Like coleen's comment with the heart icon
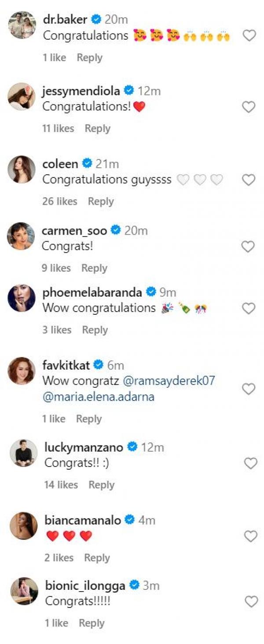Viewport: 264px width, 644px height. tap(249, 180)
